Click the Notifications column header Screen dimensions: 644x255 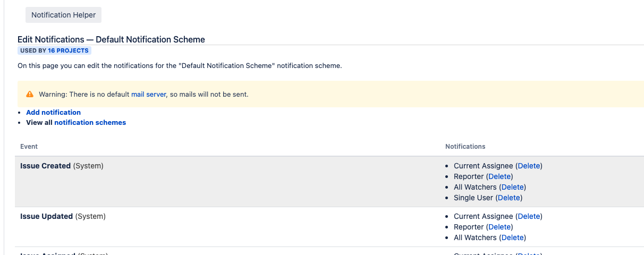[465, 146]
